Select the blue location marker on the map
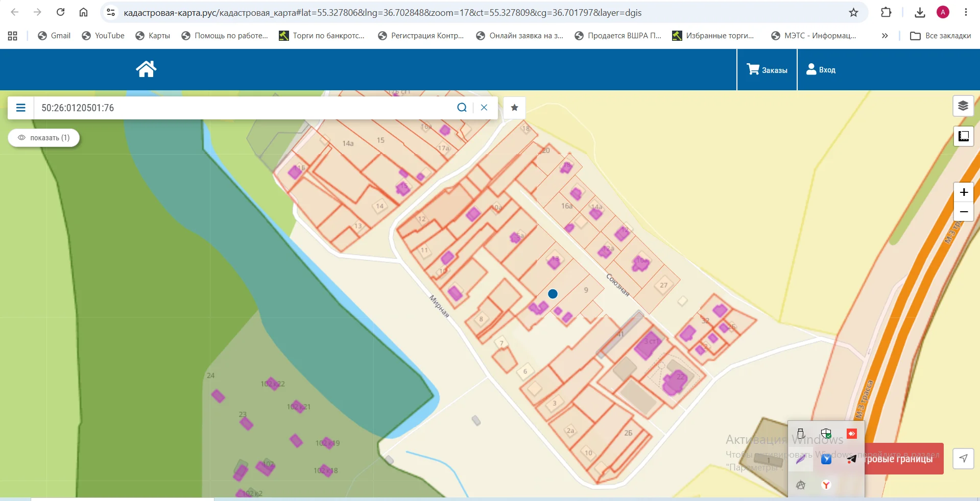Image resolution: width=980 pixels, height=501 pixels. pos(553,294)
